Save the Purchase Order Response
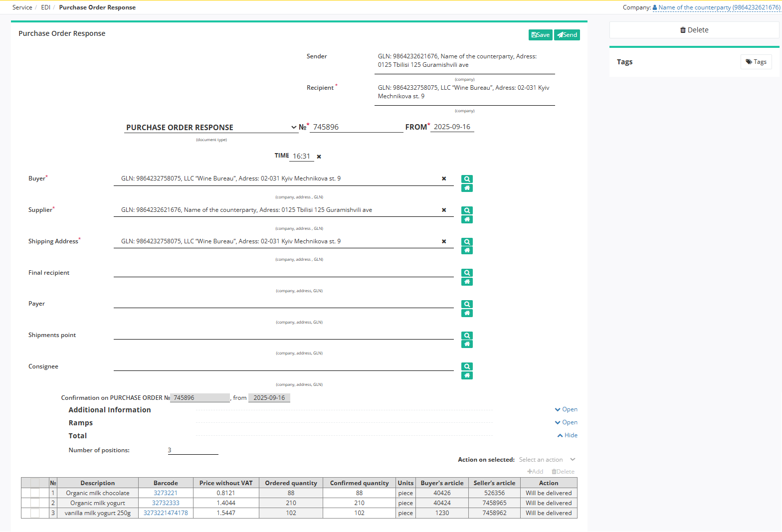The image size is (782, 532). (541, 35)
